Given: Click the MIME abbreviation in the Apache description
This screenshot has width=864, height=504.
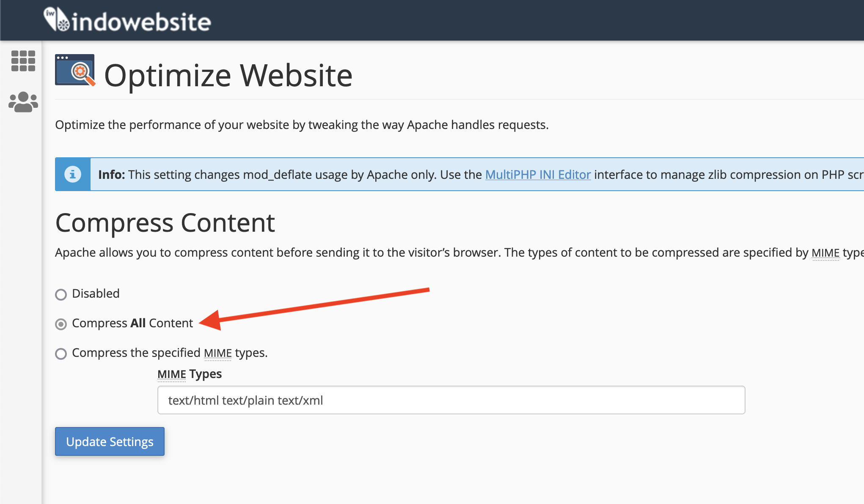Looking at the screenshot, I should (x=825, y=253).
